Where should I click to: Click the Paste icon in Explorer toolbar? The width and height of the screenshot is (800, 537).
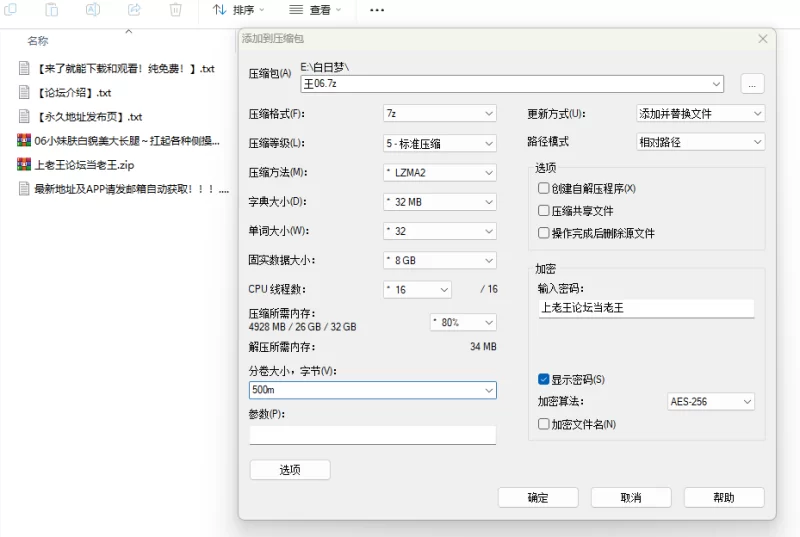52,9
